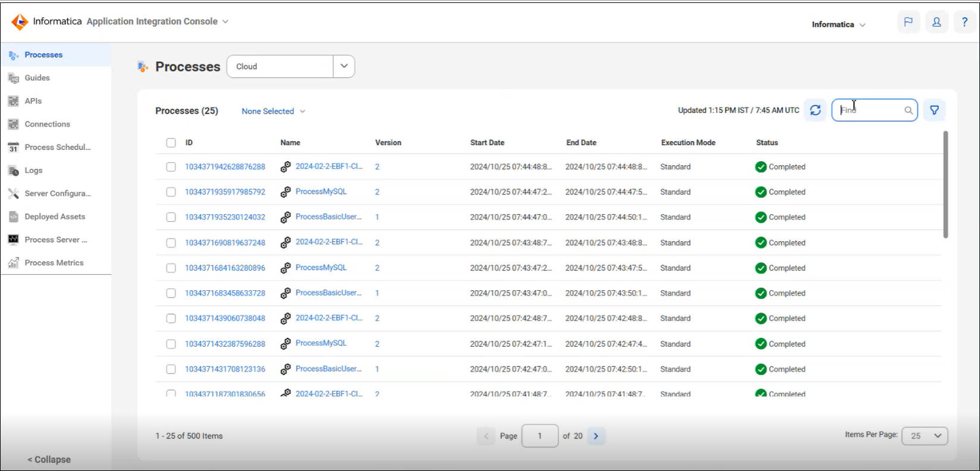Click the Version column header

click(388, 143)
